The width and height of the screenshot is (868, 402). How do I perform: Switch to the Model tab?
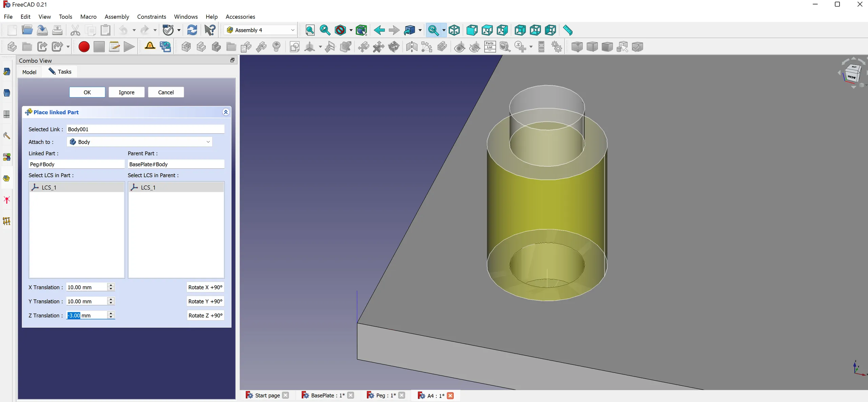tap(29, 72)
